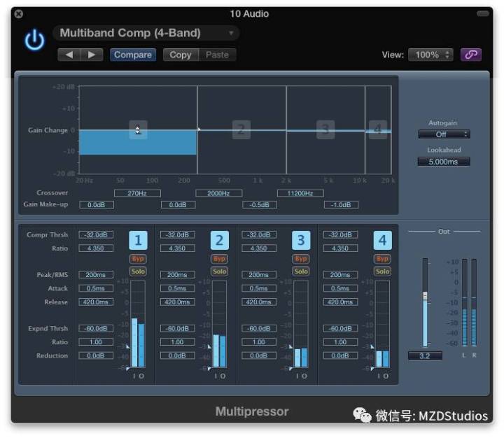Click band 2 Peak/RMS 200ms field
Screen dimensions: 504x438
(177, 275)
